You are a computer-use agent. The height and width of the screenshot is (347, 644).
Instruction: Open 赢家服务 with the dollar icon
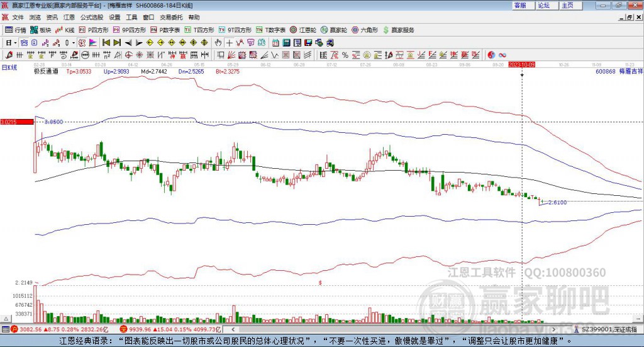[x=398, y=30]
